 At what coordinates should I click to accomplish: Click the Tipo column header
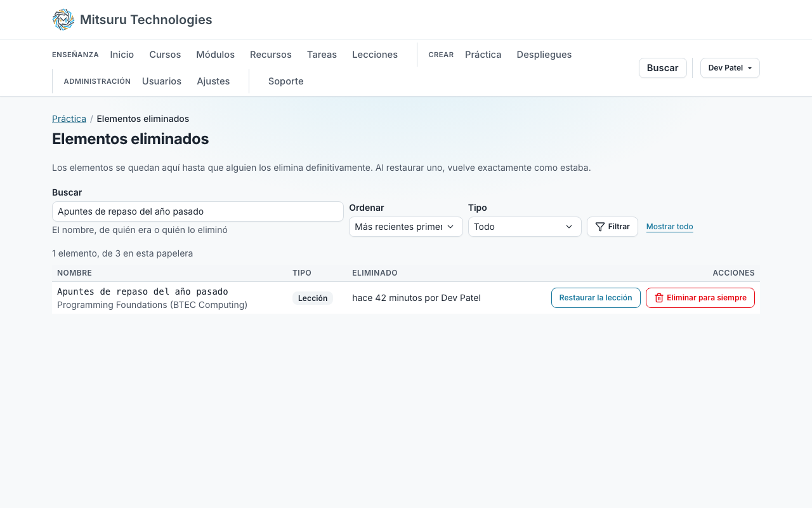[x=302, y=273]
